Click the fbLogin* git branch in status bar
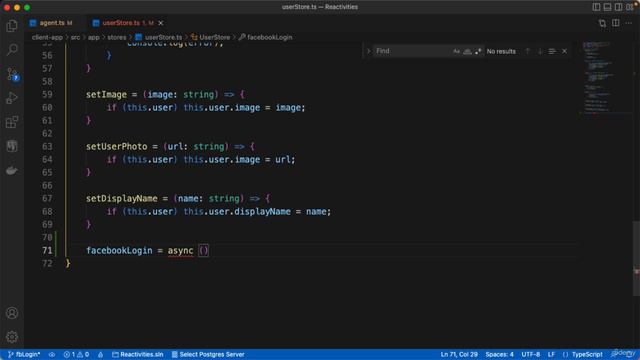This screenshot has height=360, width=640. (x=24, y=354)
